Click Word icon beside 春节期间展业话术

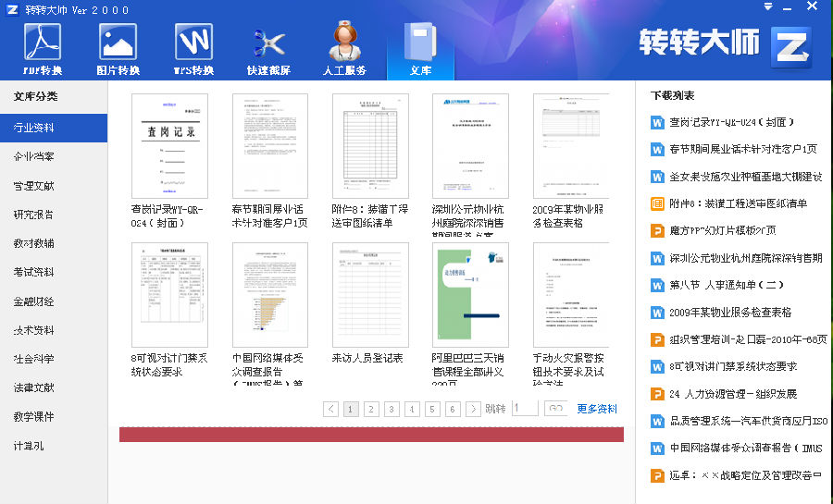(657, 150)
